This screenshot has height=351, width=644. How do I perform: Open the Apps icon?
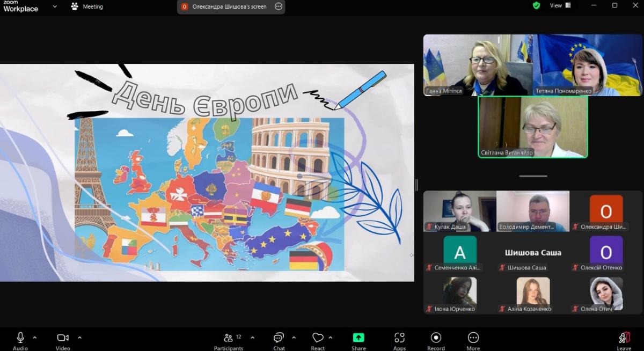pyautogui.click(x=399, y=338)
